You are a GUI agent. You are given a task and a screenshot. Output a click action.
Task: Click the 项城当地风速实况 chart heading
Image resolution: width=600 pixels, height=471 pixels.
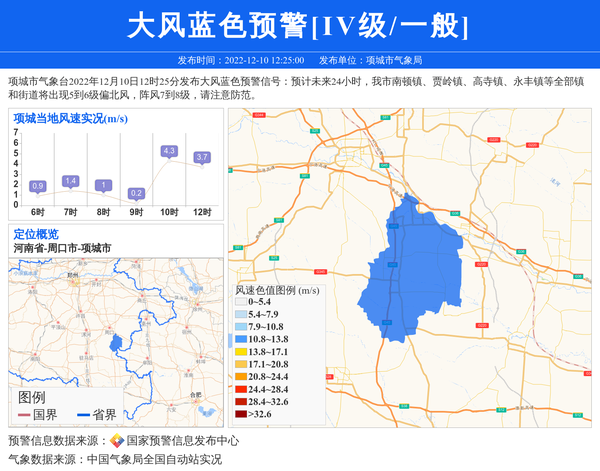click(x=70, y=119)
